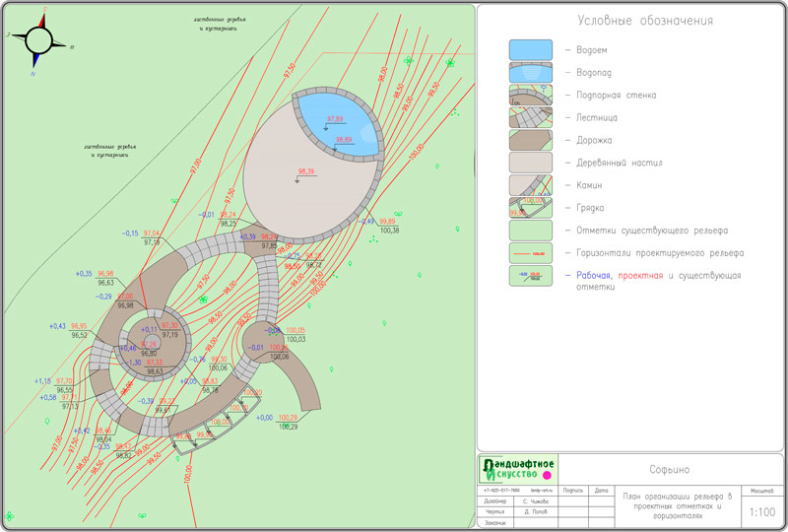The height and width of the screenshot is (532, 788).
Task: Click the +0,00 working mark
Action: coord(264,418)
